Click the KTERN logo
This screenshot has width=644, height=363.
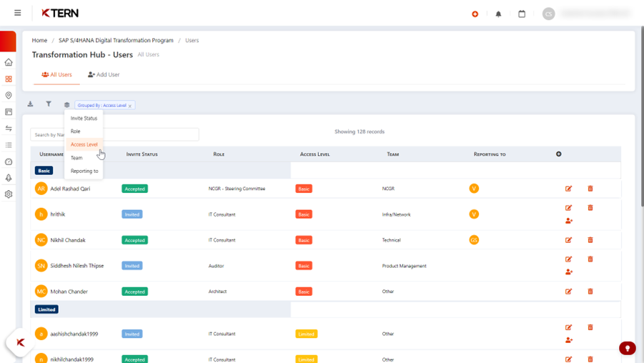pos(60,13)
